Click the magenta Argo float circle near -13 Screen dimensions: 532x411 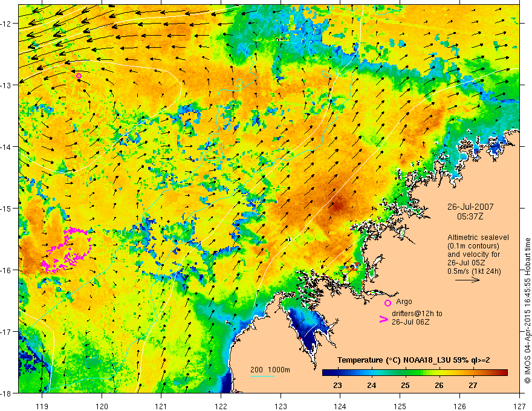79,76
